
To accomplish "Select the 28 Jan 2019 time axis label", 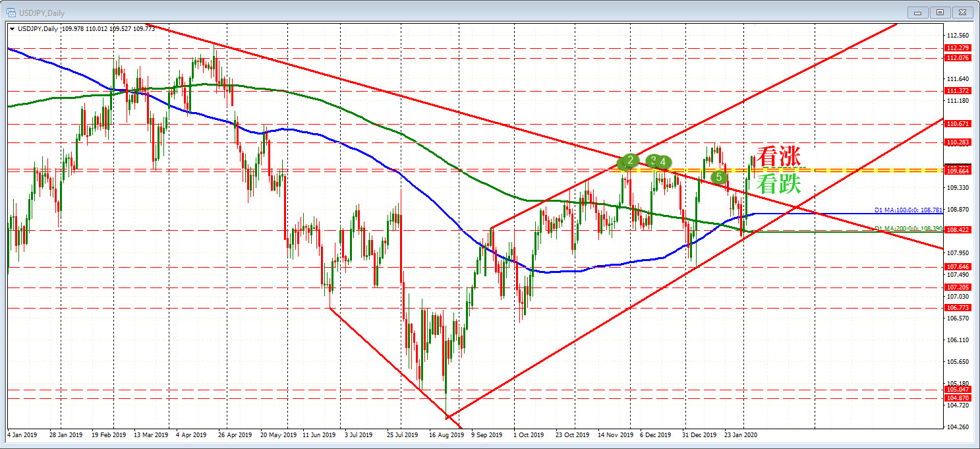I will [x=65, y=435].
